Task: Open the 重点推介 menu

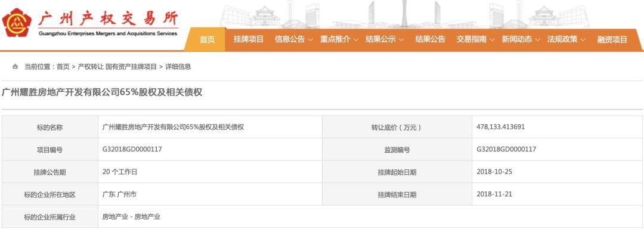Action: pyautogui.click(x=335, y=39)
